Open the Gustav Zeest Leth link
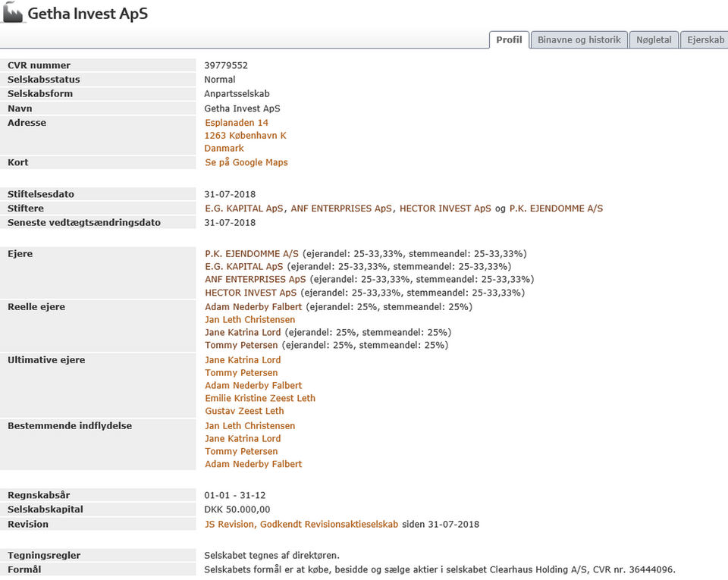This screenshot has height=580, width=728. coord(244,411)
